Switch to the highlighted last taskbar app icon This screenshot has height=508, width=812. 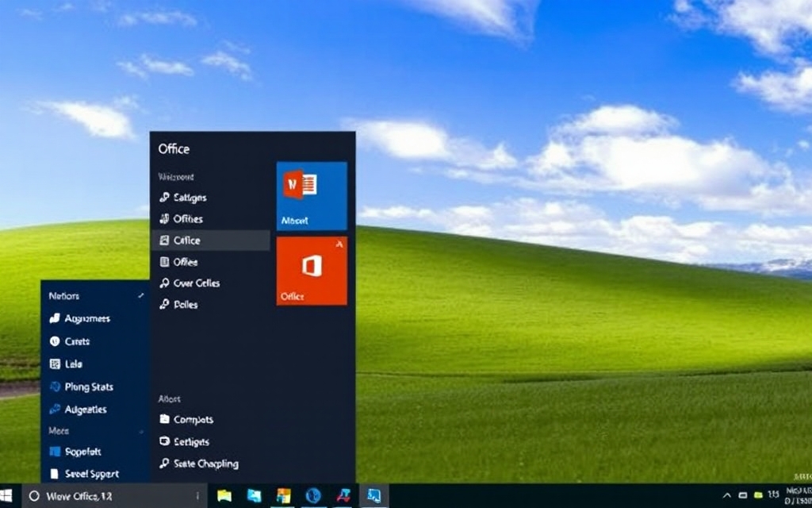point(373,496)
